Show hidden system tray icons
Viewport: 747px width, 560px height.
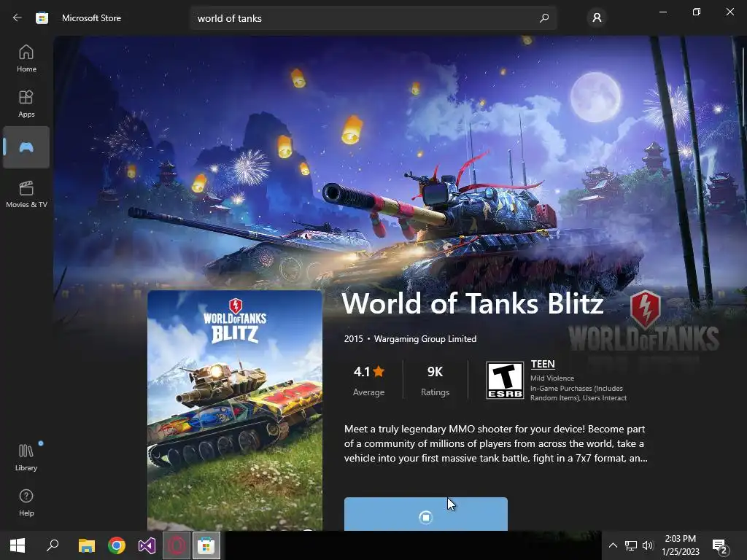[x=613, y=545]
